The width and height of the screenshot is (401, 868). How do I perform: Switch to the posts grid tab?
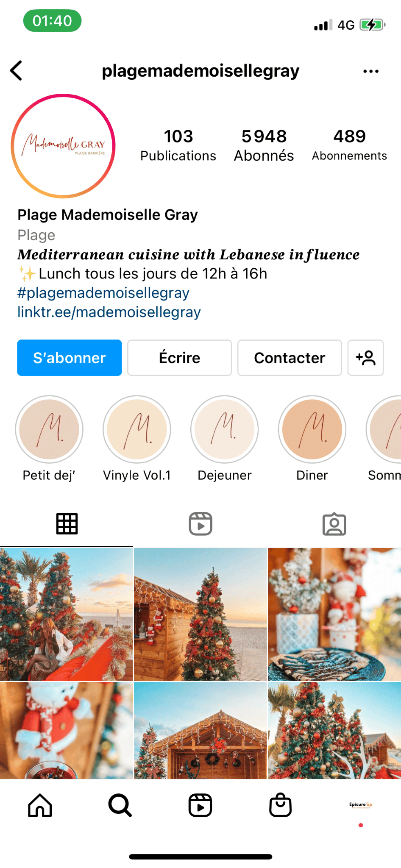[67, 524]
